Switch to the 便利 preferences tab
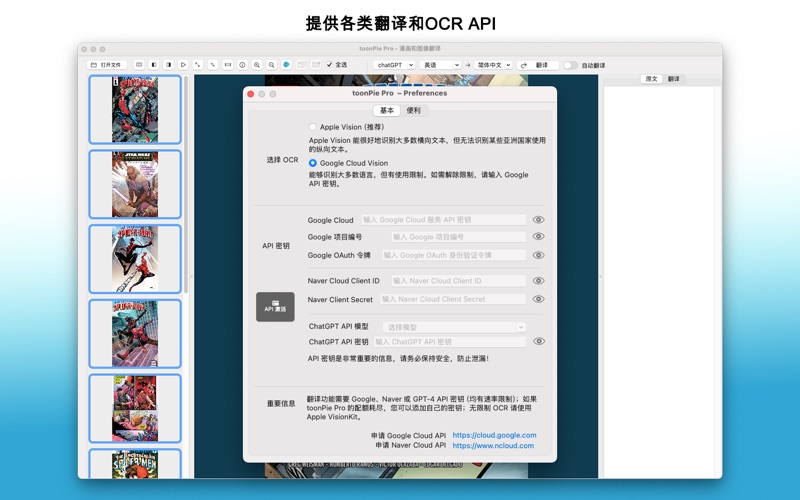 pos(414,111)
